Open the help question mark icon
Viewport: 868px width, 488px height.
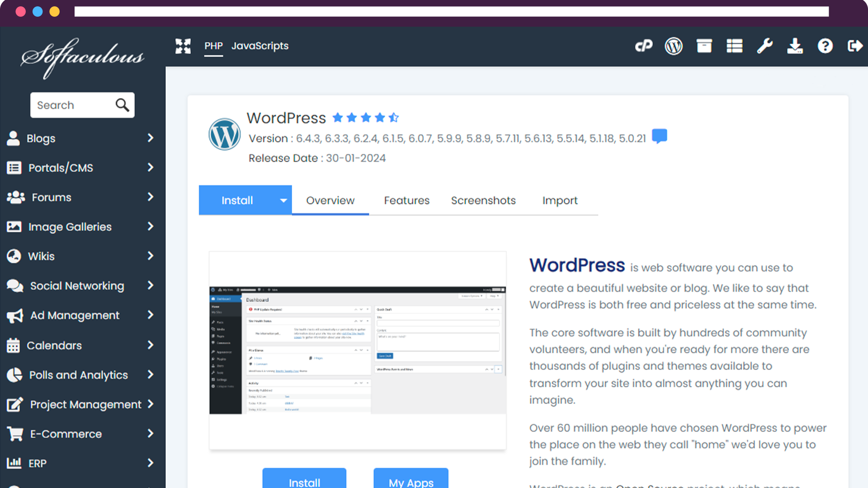825,46
